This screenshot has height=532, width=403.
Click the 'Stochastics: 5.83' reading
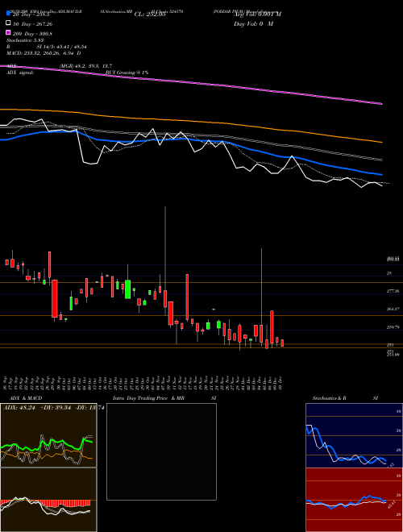tap(25, 40)
